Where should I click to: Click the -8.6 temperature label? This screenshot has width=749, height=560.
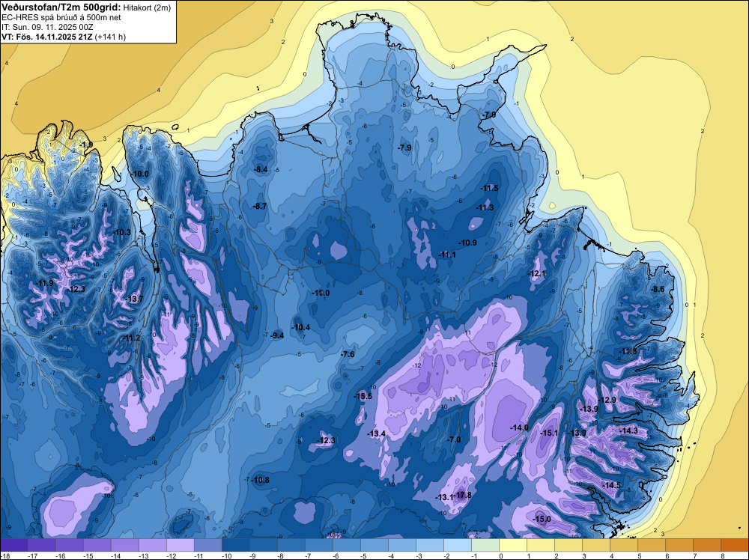coord(658,289)
